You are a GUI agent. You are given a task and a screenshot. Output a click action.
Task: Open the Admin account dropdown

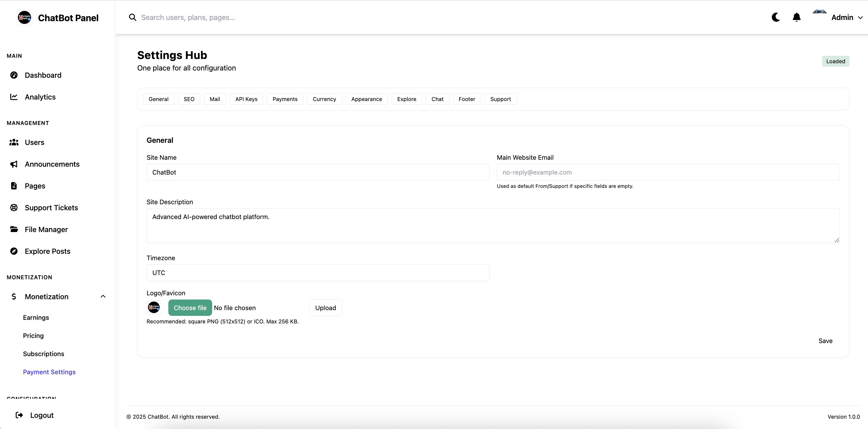click(846, 18)
